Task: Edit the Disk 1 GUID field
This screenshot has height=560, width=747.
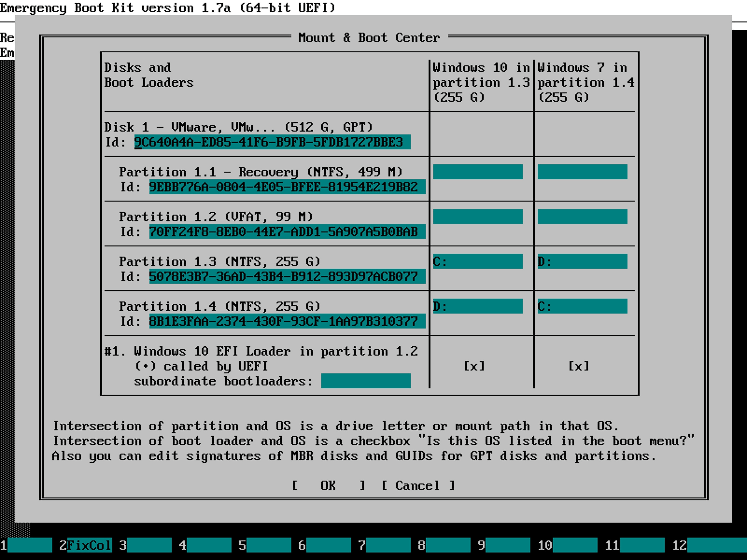Action: (x=272, y=142)
